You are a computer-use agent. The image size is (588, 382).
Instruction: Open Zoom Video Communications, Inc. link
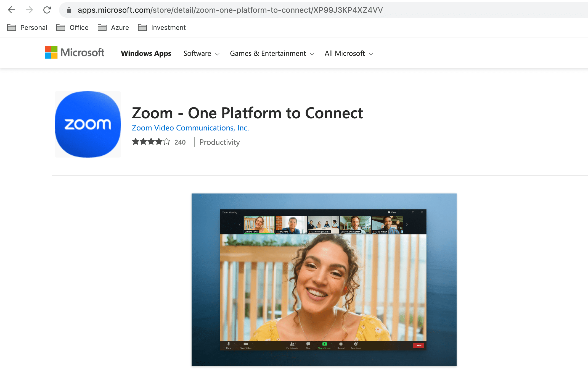click(190, 128)
